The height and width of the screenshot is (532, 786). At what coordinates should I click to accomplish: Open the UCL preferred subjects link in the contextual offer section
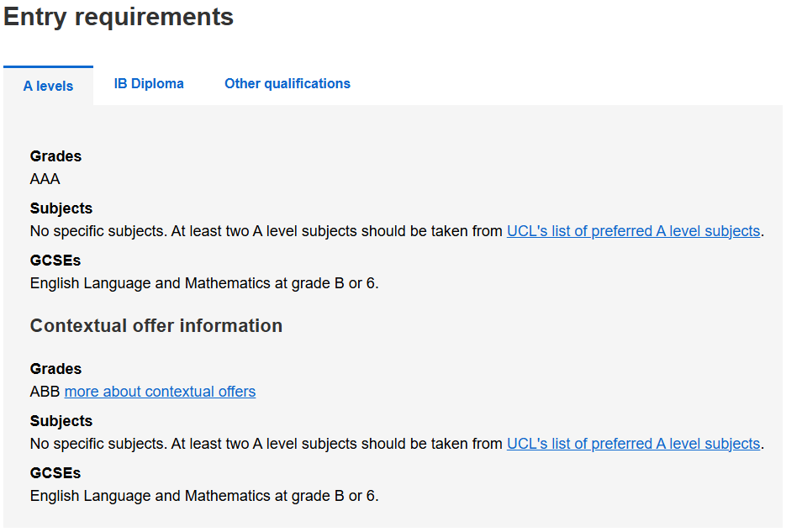point(633,444)
